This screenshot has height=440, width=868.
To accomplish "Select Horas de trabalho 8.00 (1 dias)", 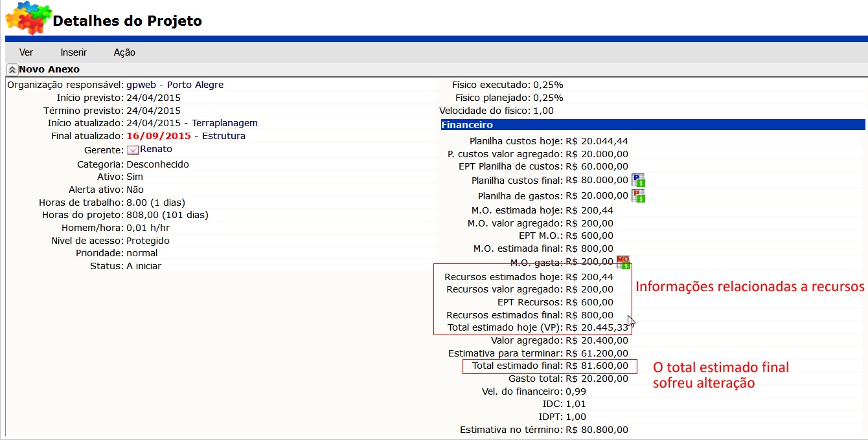I will pyautogui.click(x=155, y=203).
